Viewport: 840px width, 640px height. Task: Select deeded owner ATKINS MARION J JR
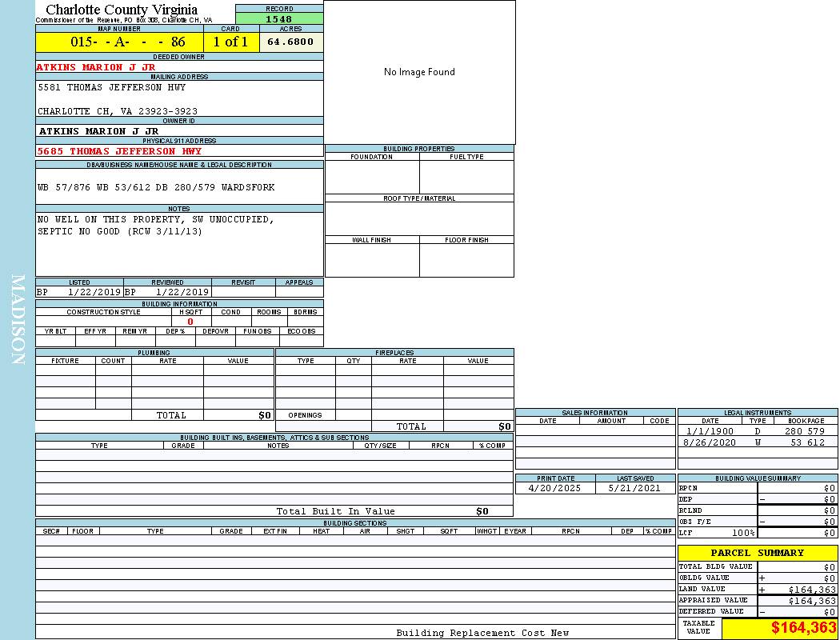click(96, 67)
